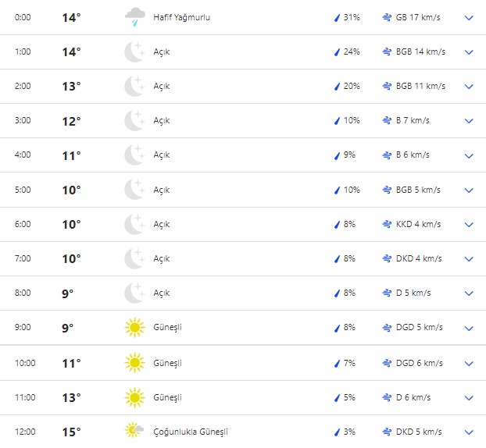This screenshot has width=486, height=448.
Task: Click the raindrop icon next to 3%
Action: 337,432
